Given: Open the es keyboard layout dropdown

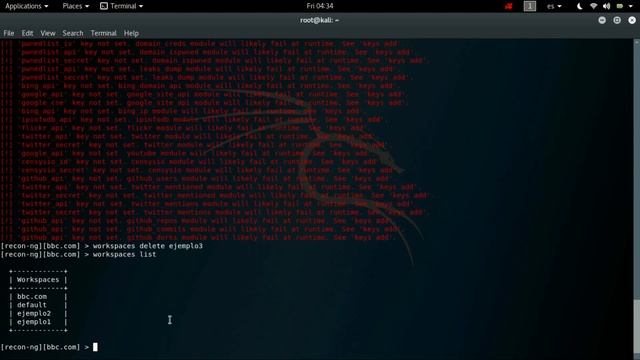Looking at the screenshot, I should tap(554, 6).
